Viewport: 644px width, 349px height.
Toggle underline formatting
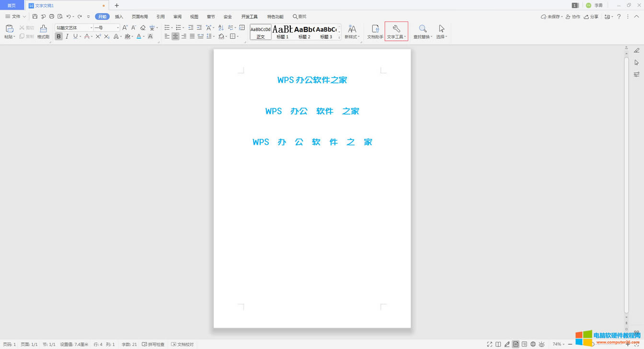[x=76, y=36]
